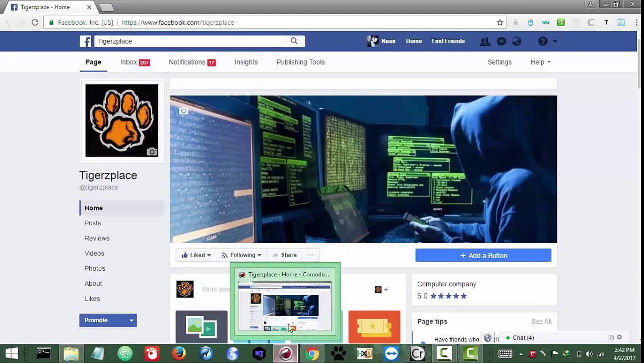Open Quick Help question mark icon
The width and height of the screenshot is (644, 363).
click(543, 41)
